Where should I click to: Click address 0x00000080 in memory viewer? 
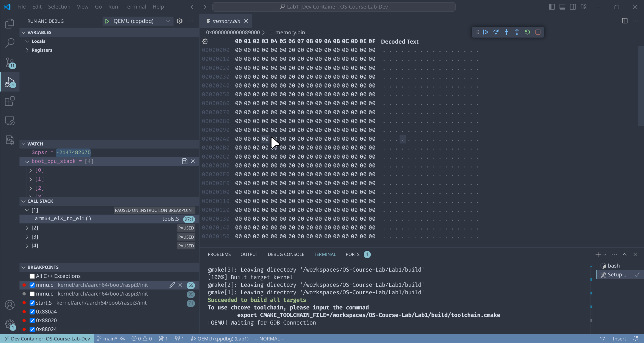[x=215, y=121]
